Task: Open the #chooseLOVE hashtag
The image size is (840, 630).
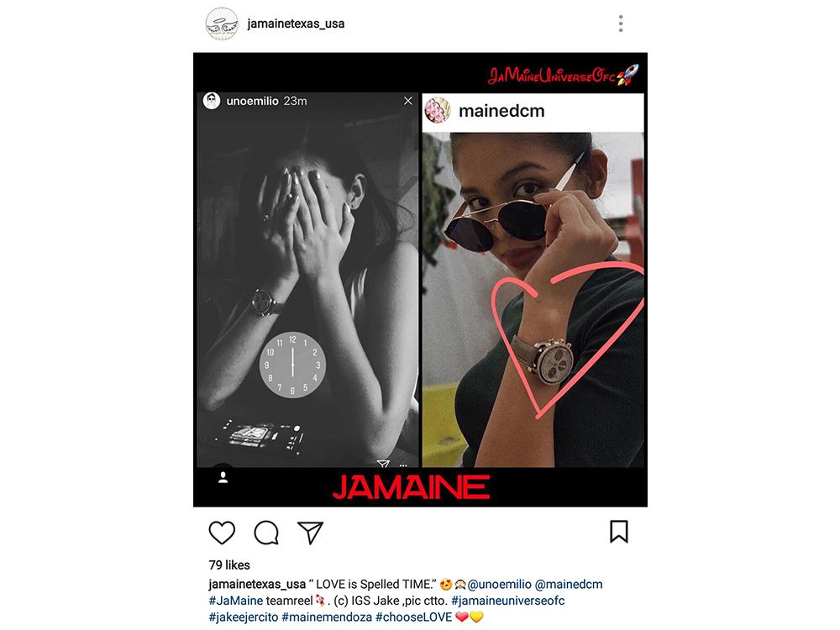Action: 413,617
